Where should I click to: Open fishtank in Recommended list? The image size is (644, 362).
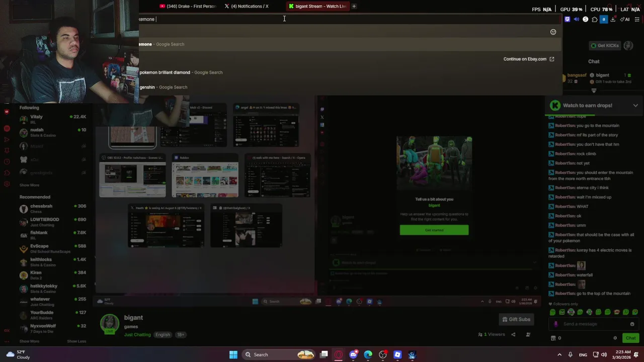(x=53, y=235)
